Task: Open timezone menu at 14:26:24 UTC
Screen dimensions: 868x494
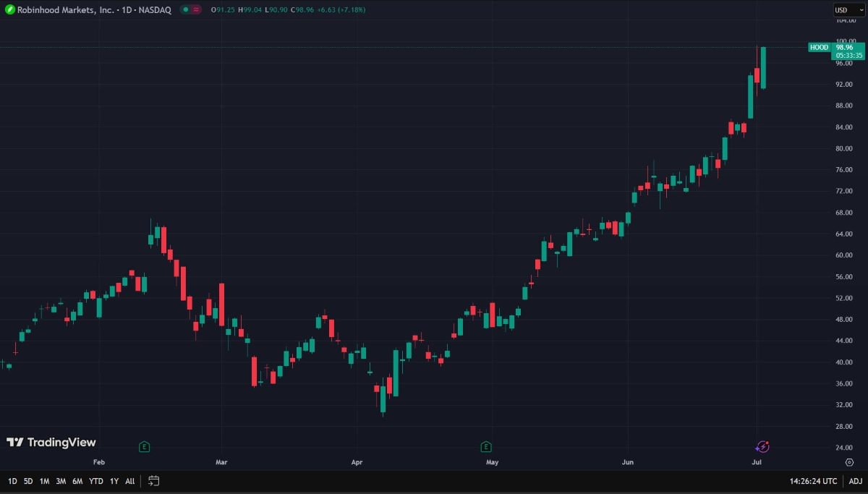Action: pos(814,481)
